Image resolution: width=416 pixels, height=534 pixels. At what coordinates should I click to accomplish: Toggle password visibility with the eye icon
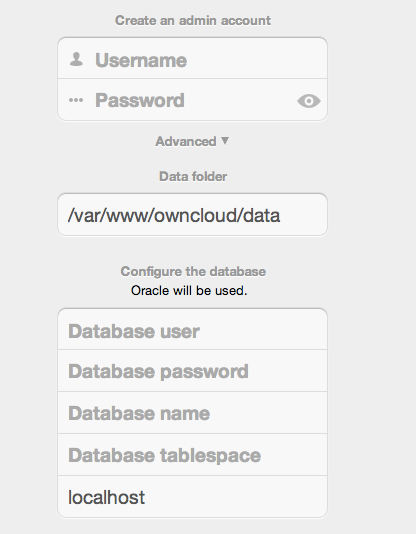[x=309, y=101]
